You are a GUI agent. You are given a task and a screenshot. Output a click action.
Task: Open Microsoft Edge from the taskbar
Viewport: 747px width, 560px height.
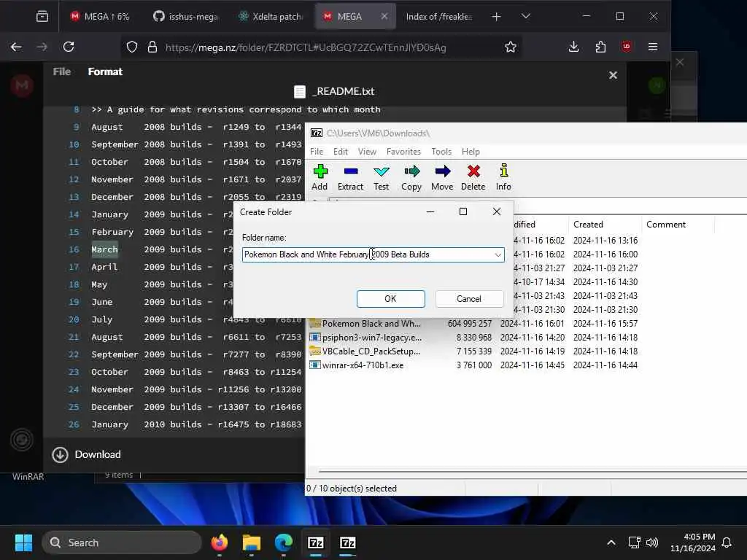pyautogui.click(x=284, y=542)
